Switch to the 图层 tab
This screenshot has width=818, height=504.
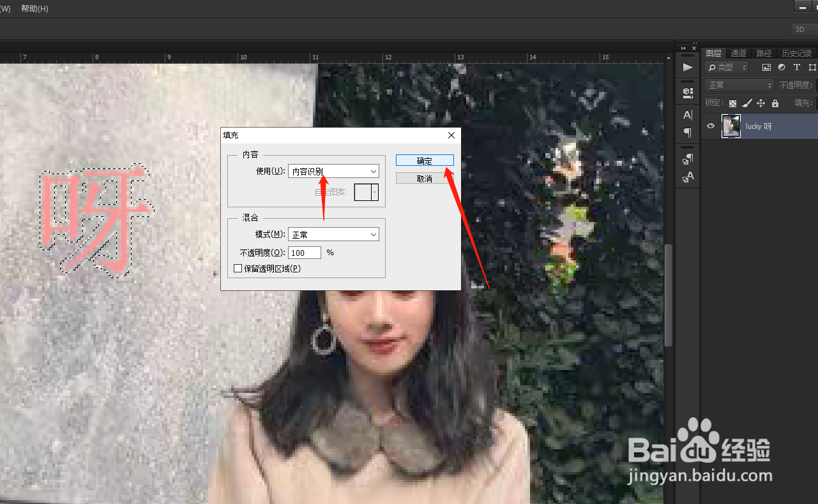714,53
